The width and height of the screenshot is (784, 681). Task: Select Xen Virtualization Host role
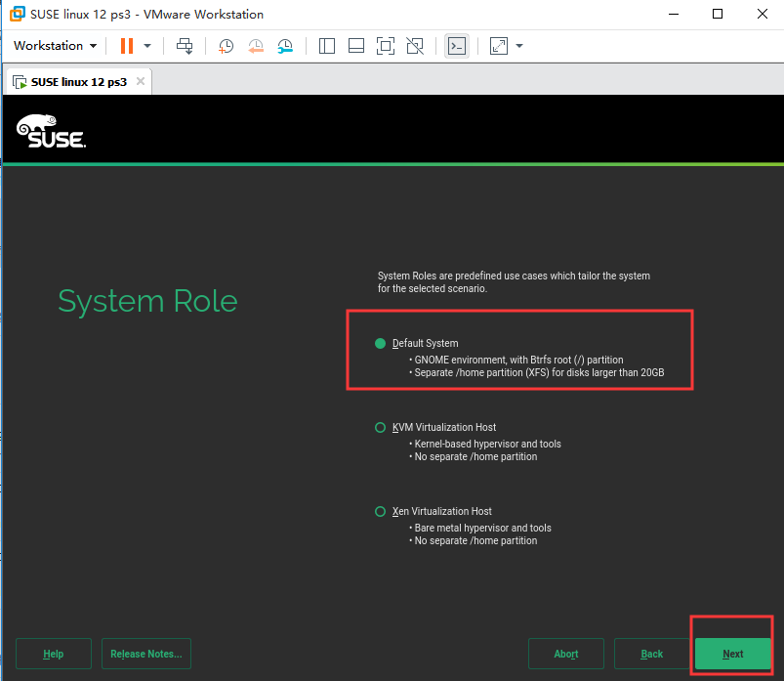[380, 511]
